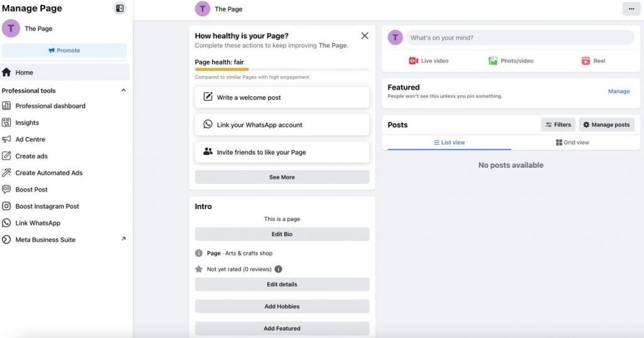Click the Ad Centre megaphone icon
The width and height of the screenshot is (644, 338).
tap(6, 139)
